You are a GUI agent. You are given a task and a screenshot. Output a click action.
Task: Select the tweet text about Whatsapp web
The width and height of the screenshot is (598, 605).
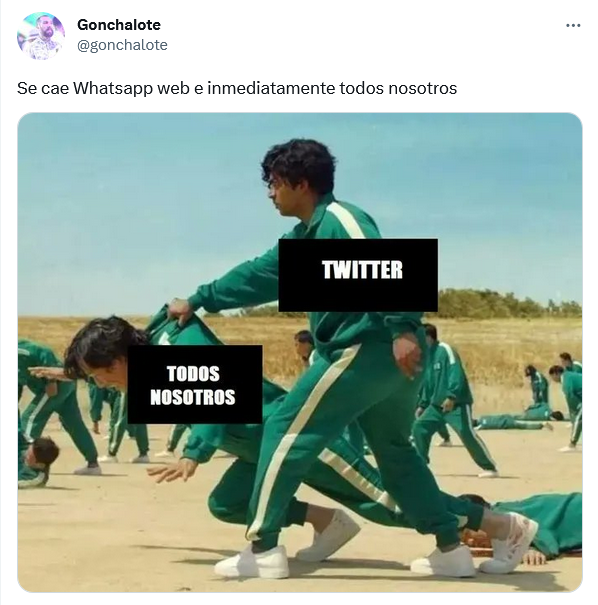(237, 88)
